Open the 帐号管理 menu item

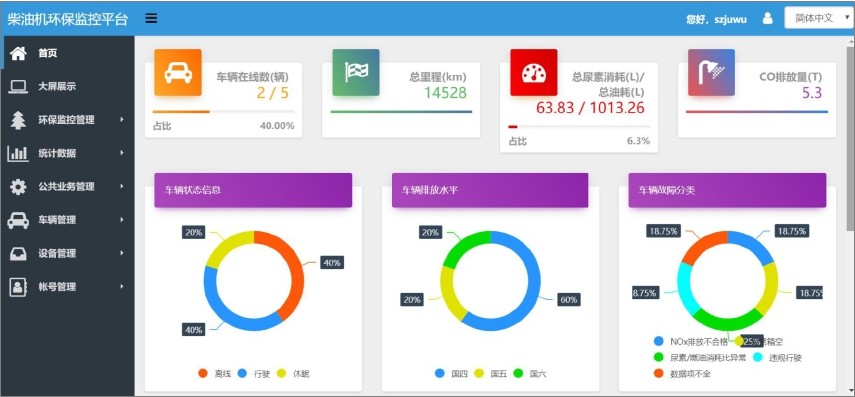[x=67, y=286]
